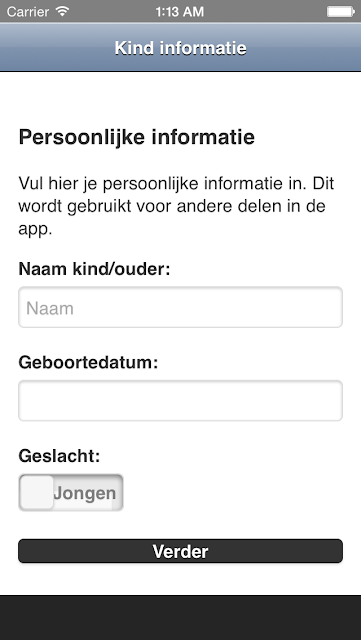Click the Jongen text on the switch
Image resolution: width=361 pixels, height=640 pixels.
(x=85, y=493)
